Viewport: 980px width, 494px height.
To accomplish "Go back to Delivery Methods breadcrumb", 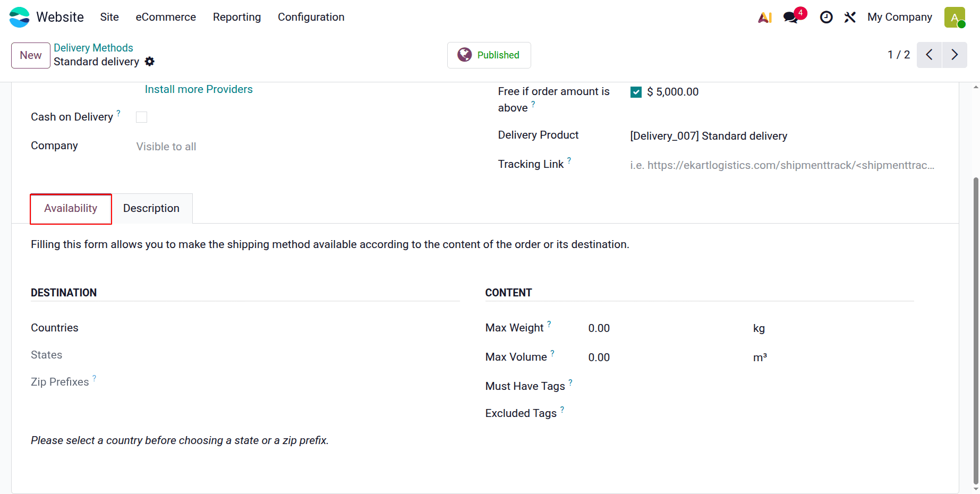I will 93,48.
